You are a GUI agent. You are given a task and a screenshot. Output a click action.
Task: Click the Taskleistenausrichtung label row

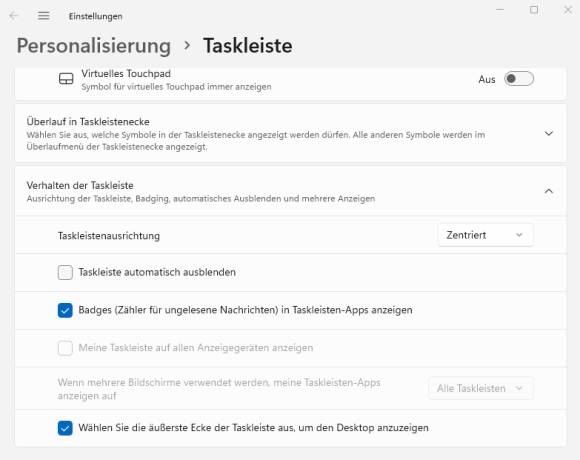pos(290,236)
